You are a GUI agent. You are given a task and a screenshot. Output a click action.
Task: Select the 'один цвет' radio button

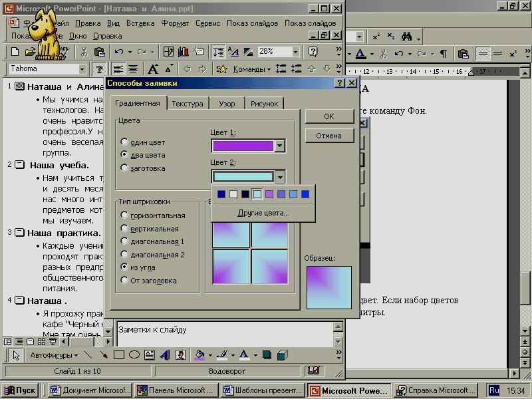[x=124, y=142]
